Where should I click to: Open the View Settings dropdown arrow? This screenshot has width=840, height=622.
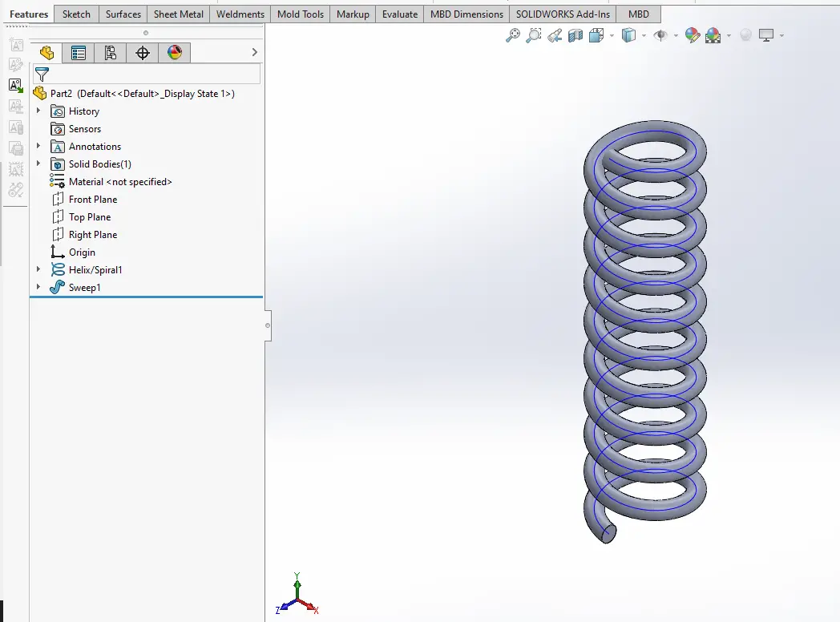click(782, 36)
